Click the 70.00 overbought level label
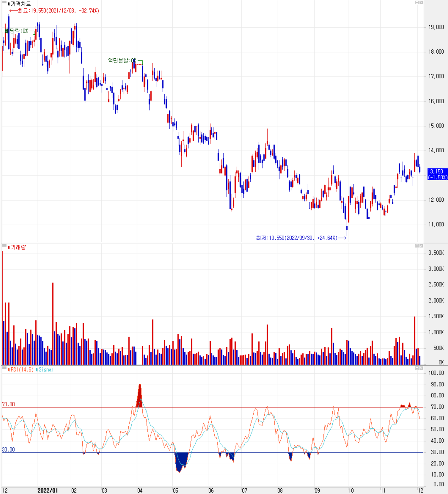The height and width of the screenshot is (494, 448). pyautogui.click(x=8, y=404)
